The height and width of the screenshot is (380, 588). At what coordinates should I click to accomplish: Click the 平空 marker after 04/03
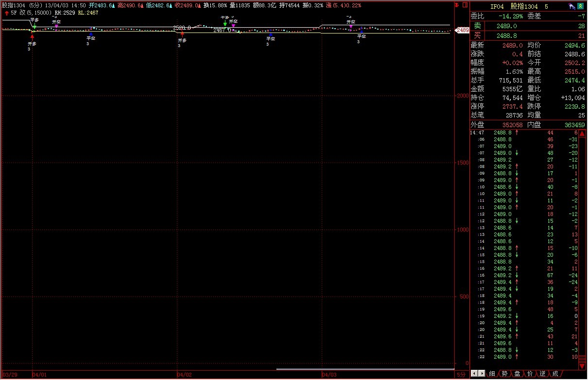pos(361,36)
